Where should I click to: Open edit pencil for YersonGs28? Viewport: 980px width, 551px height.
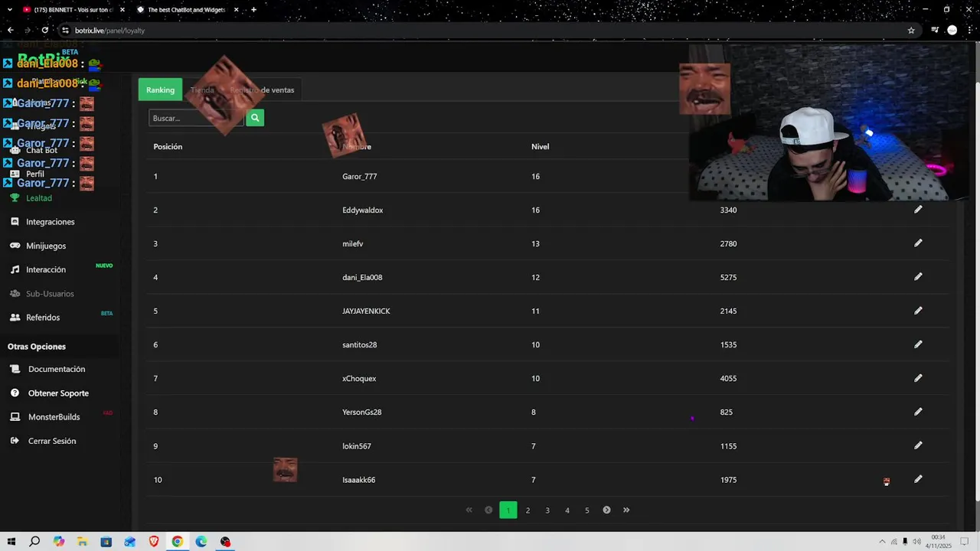tap(918, 412)
